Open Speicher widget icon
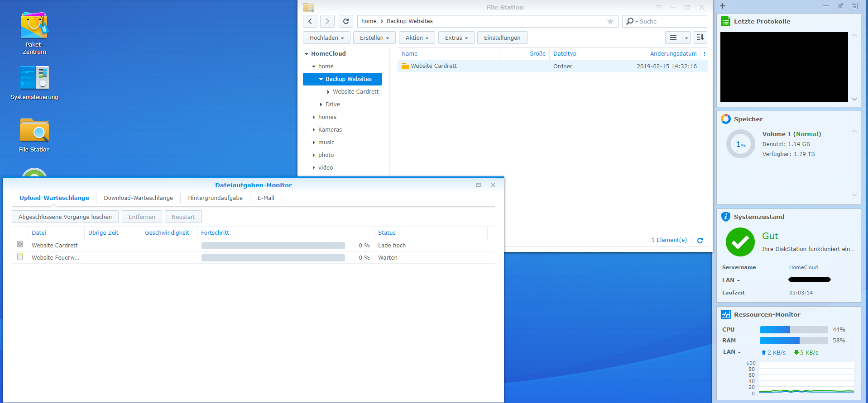 (x=726, y=119)
